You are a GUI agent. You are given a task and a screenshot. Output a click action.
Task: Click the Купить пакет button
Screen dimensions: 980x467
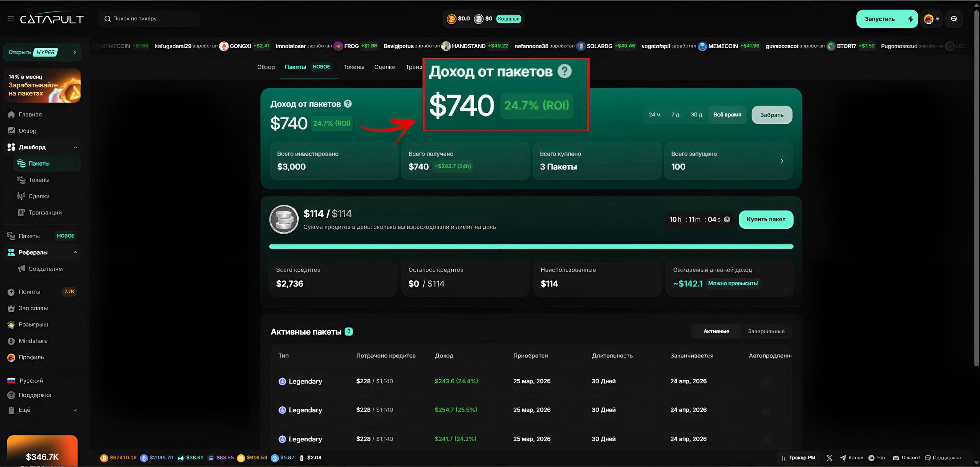(x=766, y=220)
